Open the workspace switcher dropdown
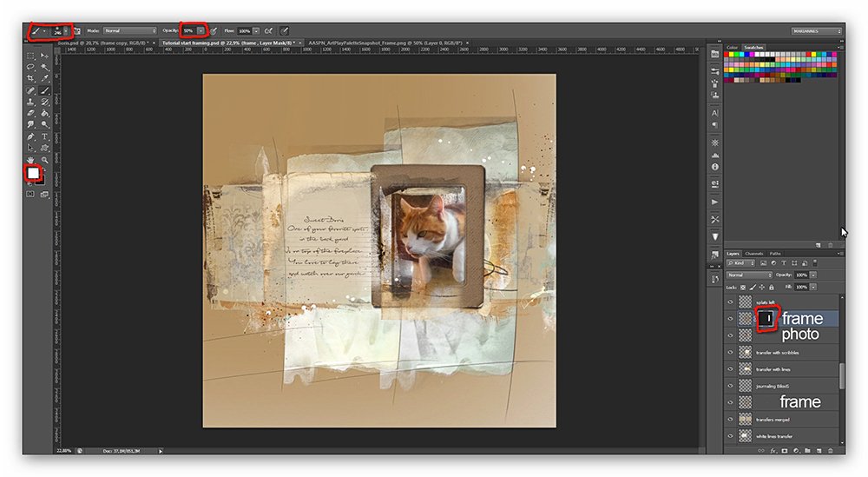 (x=817, y=31)
